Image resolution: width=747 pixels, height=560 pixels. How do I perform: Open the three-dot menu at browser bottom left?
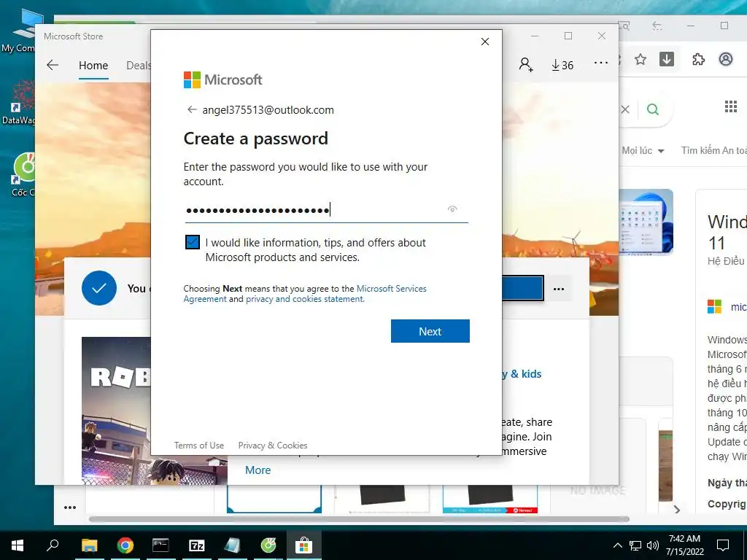70,507
